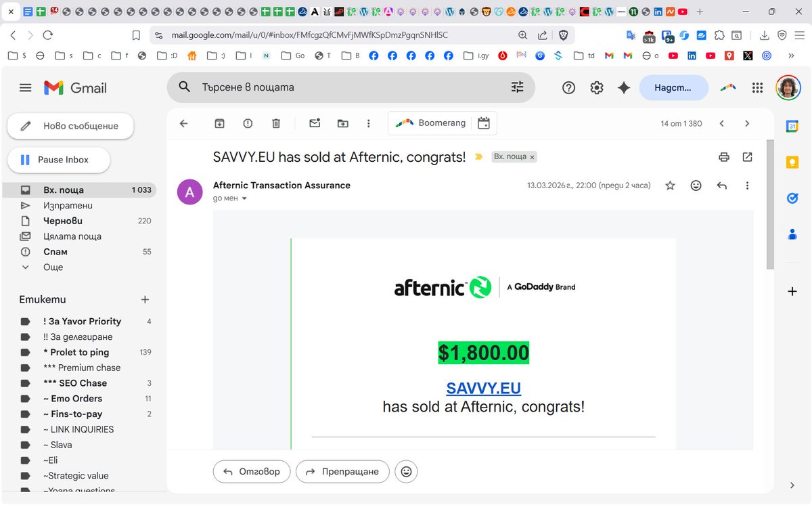Open Google Tasks side panel

point(792,198)
